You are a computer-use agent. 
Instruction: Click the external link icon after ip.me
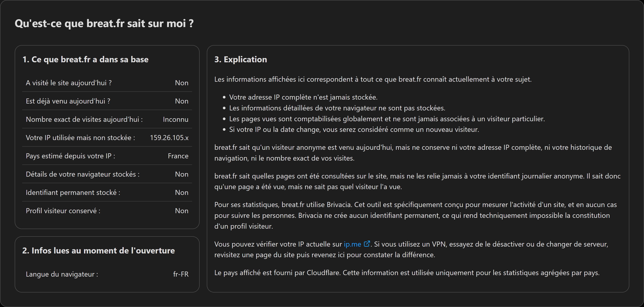(367, 244)
